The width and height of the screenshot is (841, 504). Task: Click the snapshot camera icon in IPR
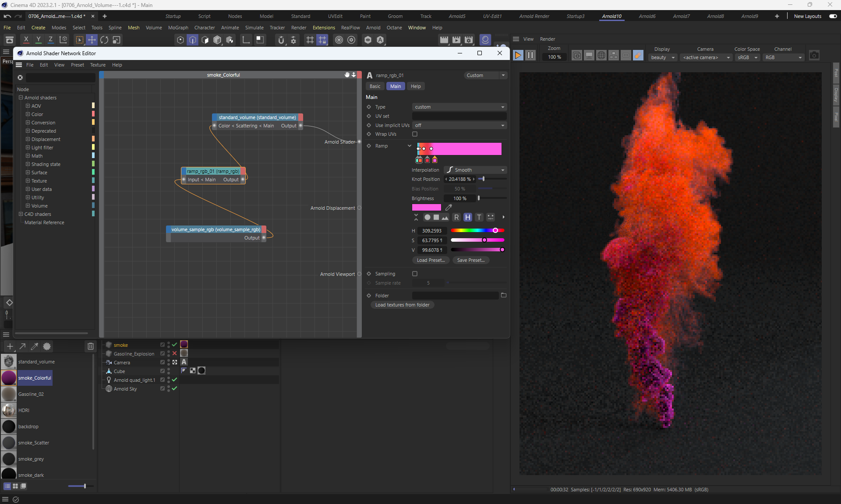[814, 56]
